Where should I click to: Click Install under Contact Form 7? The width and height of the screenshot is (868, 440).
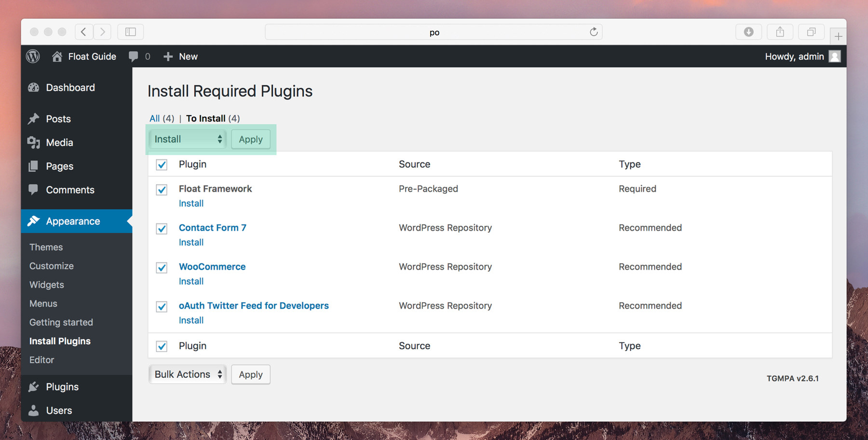coord(191,242)
